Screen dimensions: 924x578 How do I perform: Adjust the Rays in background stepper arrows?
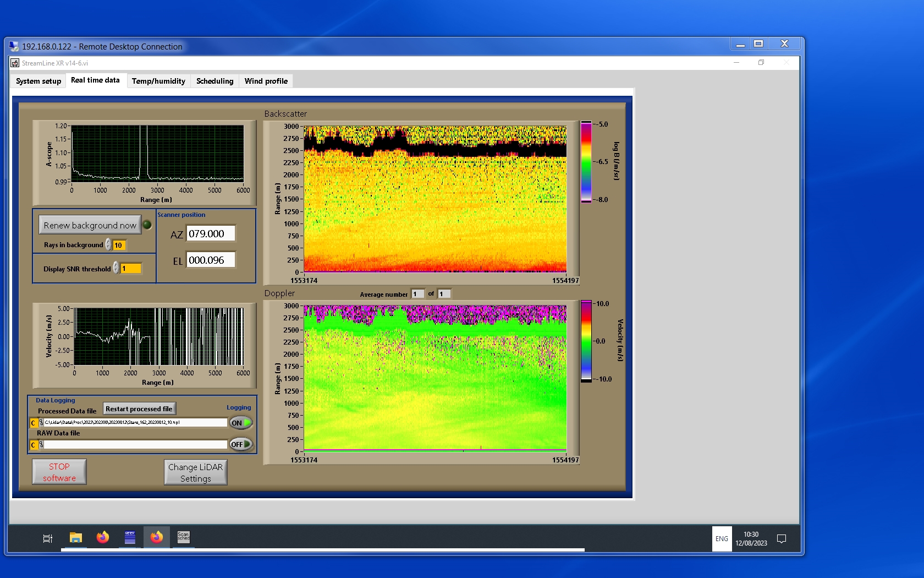point(108,245)
